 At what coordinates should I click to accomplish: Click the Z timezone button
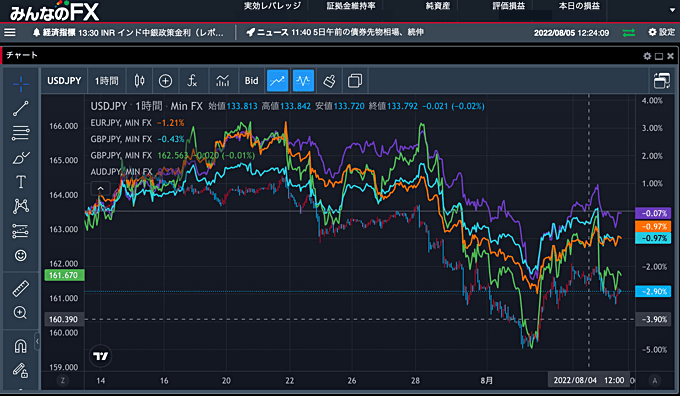[x=63, y=380]
